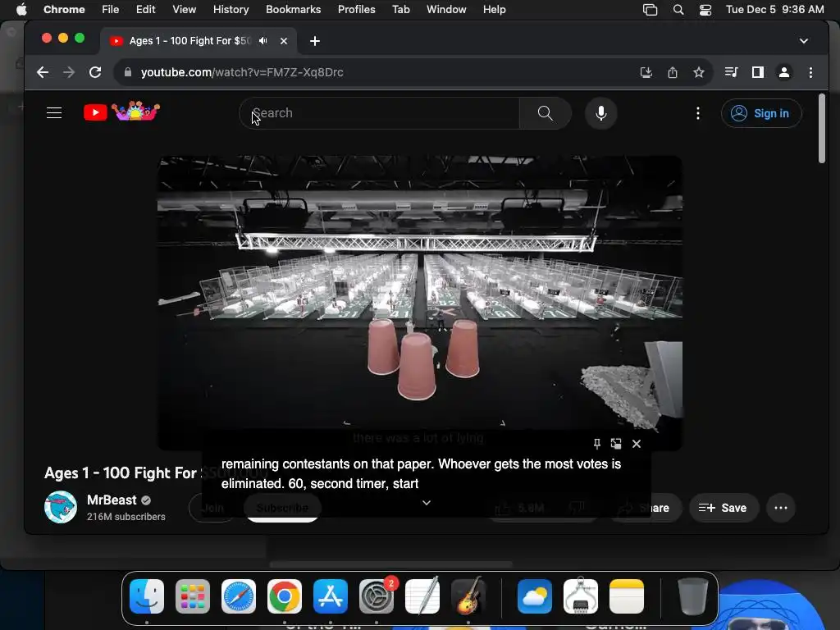This screenshot has height=630, width=840.
Task: Open the Tab menu
Action: (x=400, y=10)
